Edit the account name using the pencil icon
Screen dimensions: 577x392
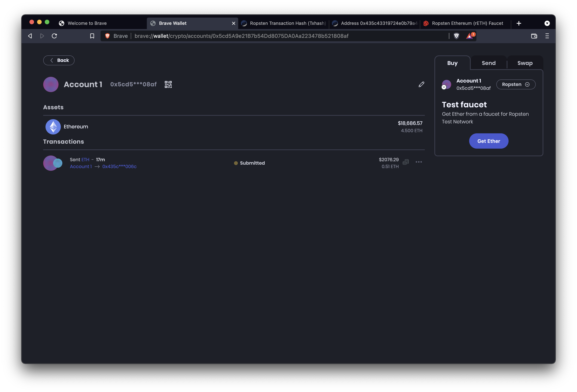click(x=421, y=84)
